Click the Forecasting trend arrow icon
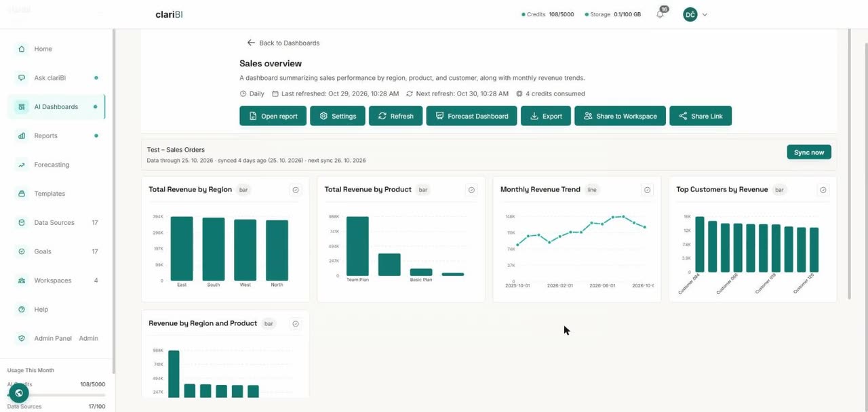The image size is (868, 412). coord(21,165)
